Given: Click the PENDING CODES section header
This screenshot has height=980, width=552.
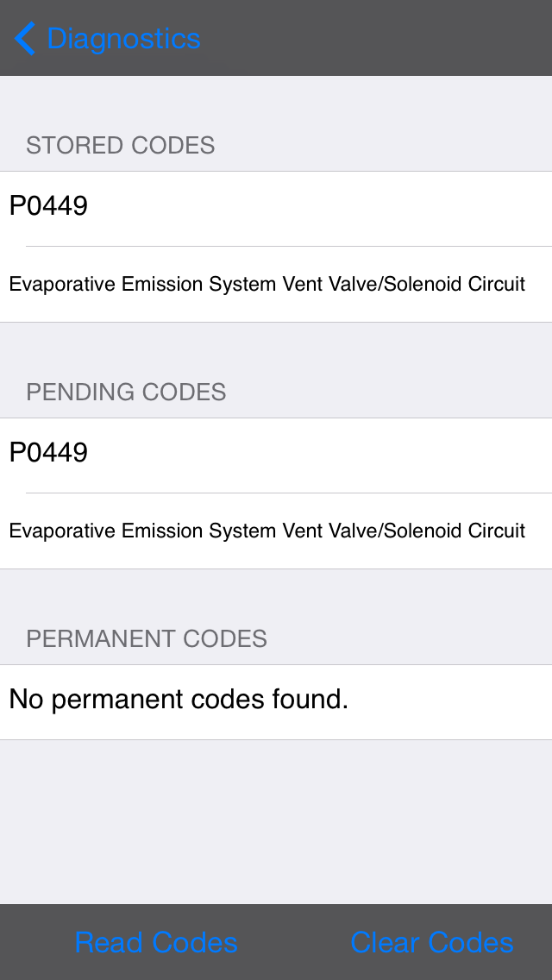Looking at the screenshot, I should tap(126, 392).
